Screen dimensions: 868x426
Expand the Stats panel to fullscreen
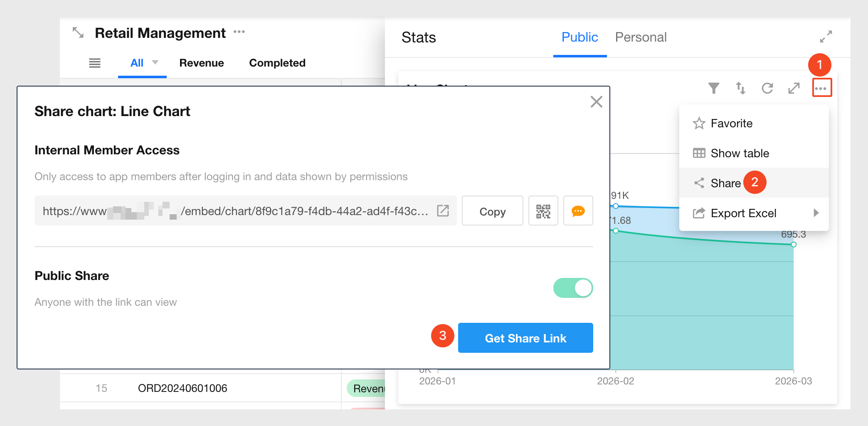[x=826, y=37]
